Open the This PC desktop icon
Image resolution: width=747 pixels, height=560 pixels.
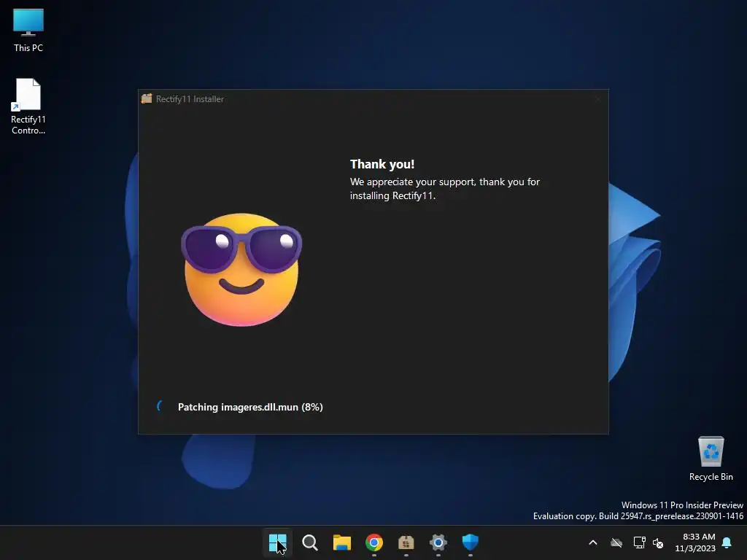(28, 30)
